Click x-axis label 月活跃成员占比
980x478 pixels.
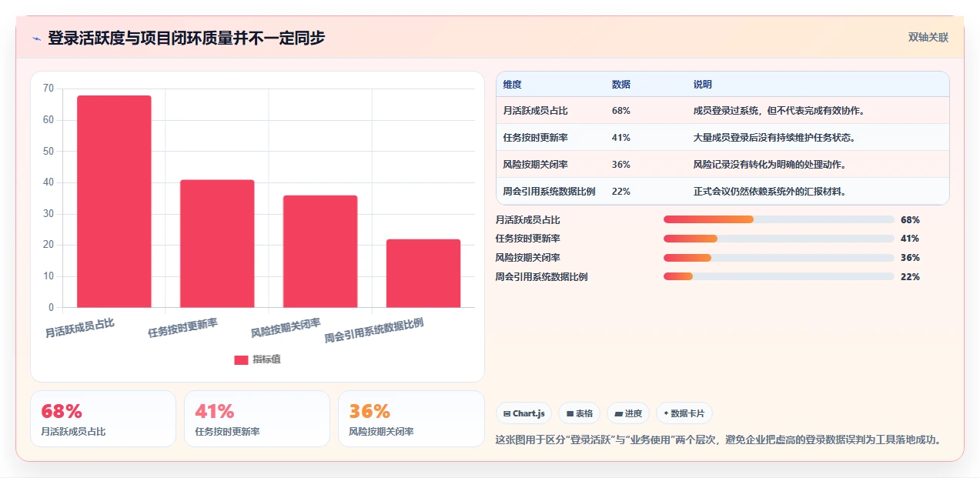(x=80, y=328)
